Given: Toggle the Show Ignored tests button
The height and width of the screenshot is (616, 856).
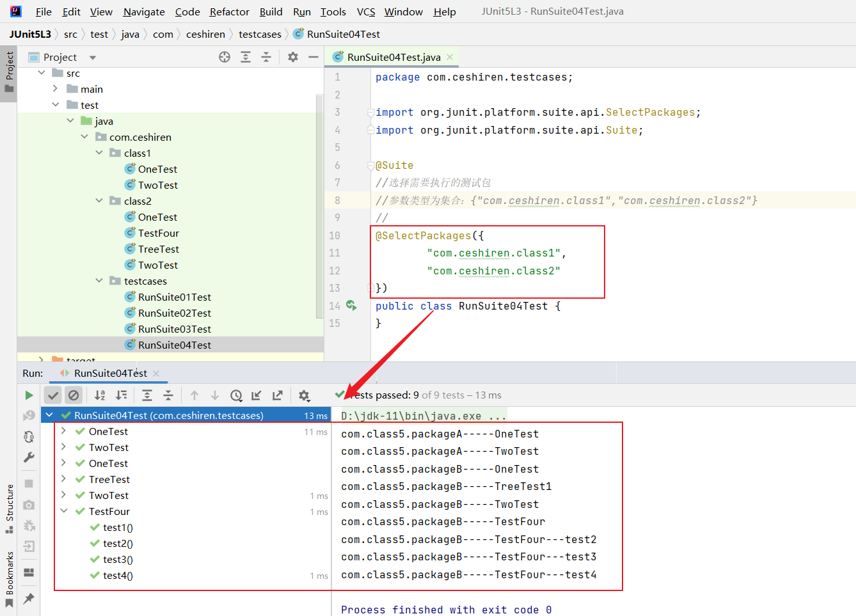Looking at the screenshot, I should pyautogui.click(x=74, y=395).
